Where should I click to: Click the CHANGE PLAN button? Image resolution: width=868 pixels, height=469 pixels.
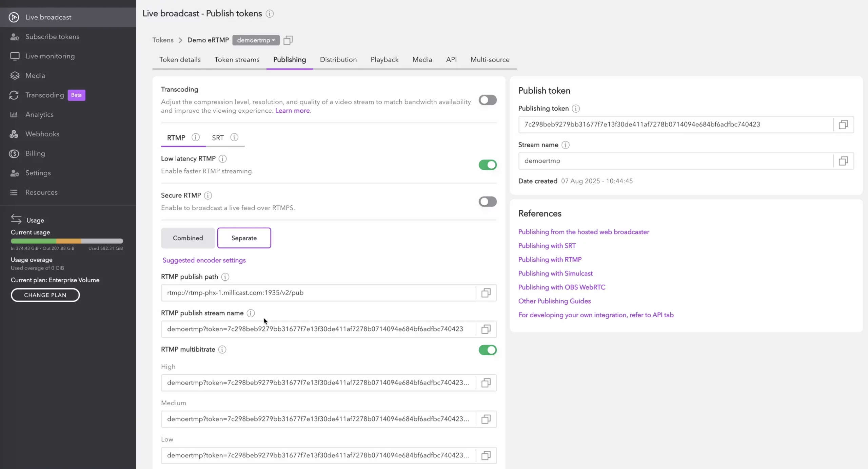(x=45, y=295)
